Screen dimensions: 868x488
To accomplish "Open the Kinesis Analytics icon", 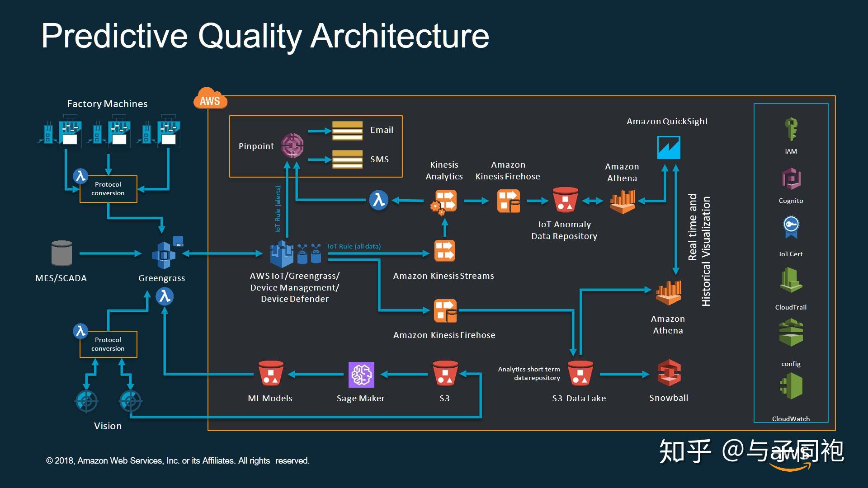I will [x=443, y=202].
